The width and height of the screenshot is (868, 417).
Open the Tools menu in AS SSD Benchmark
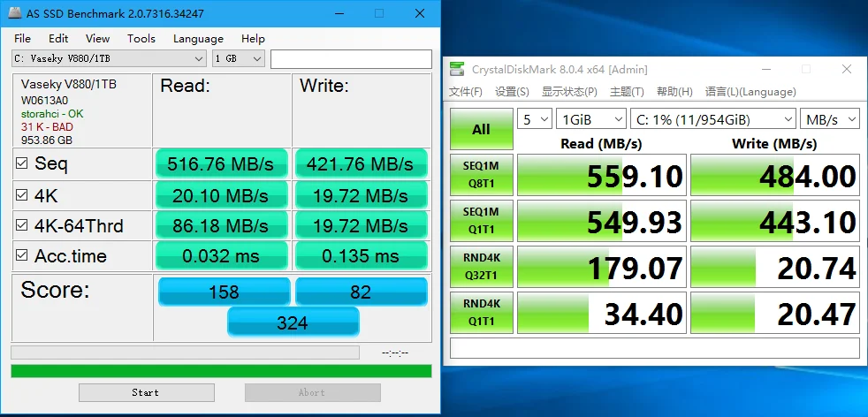(x=141, y=39)
